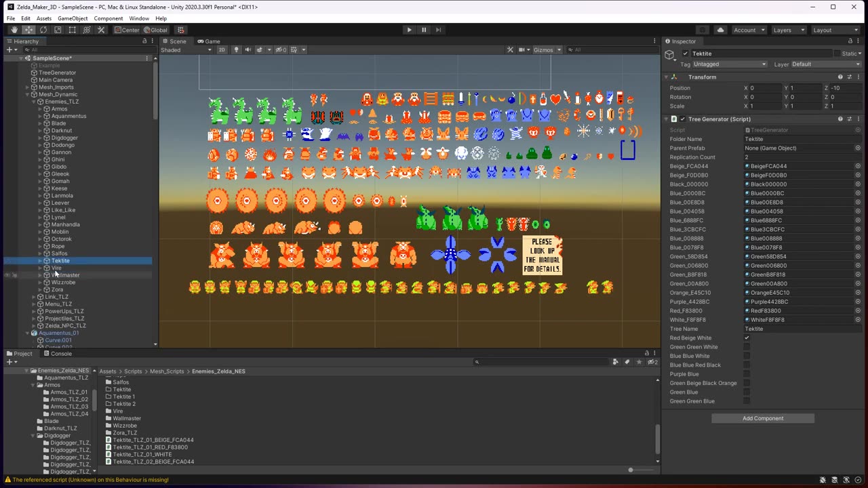Lock the Inspector panel
868x488 pixels.
849,41
